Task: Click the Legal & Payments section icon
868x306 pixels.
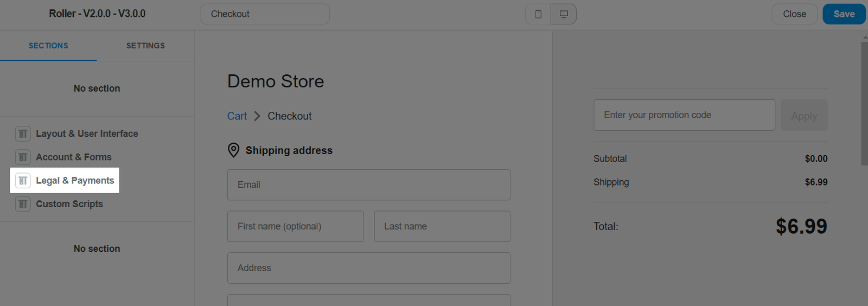Action: 23,181
